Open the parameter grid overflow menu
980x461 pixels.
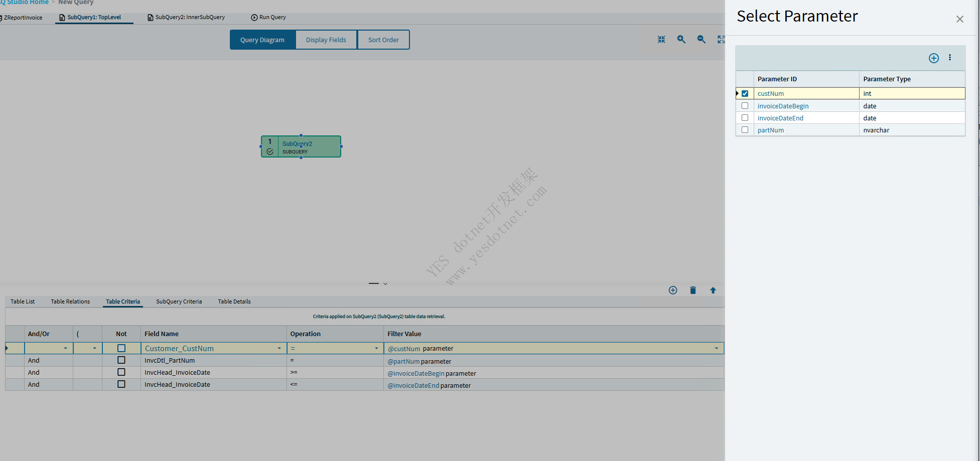click(950, 58)
